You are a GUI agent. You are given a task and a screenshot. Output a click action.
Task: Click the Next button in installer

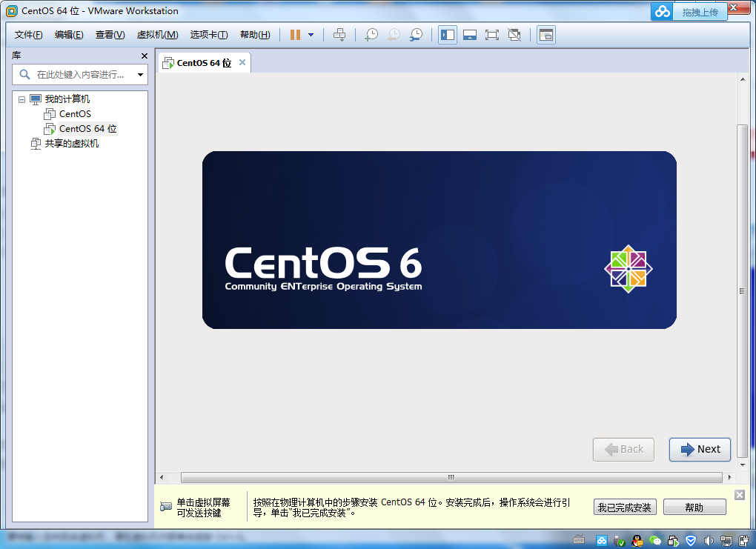[700, 449]
